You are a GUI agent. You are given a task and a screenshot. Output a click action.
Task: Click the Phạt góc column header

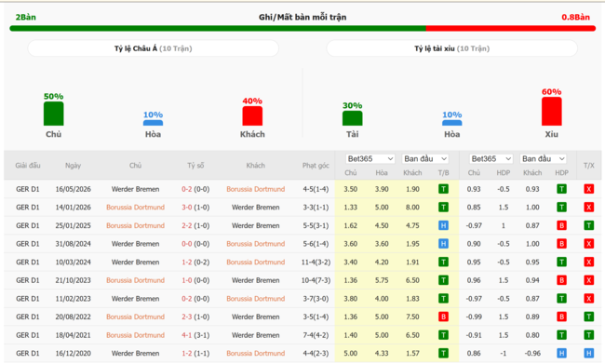point(316,165)
